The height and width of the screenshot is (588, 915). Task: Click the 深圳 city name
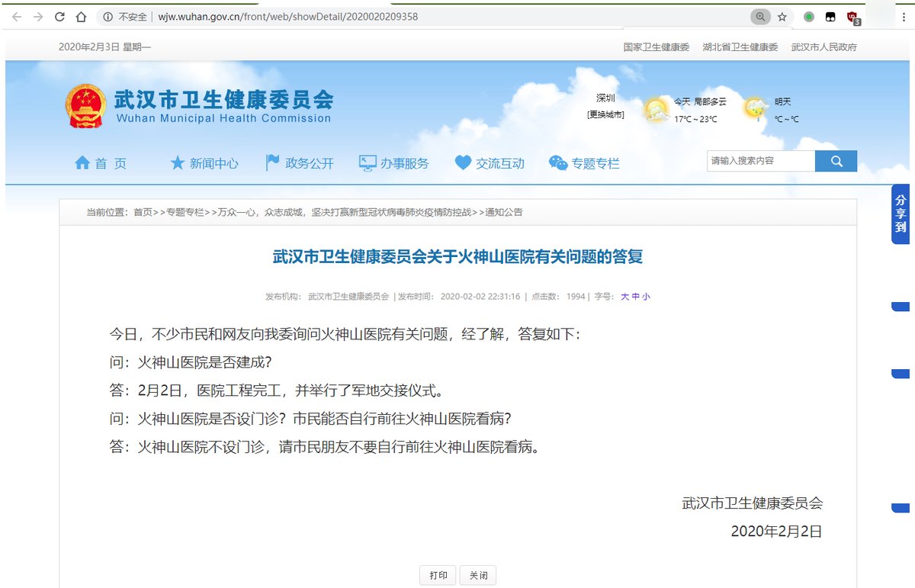tap(605, 98)
